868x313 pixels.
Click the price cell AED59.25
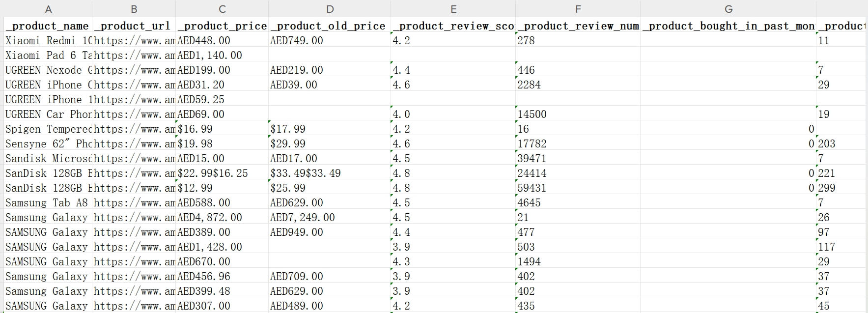pyautogui.click(x=222, y=99)
